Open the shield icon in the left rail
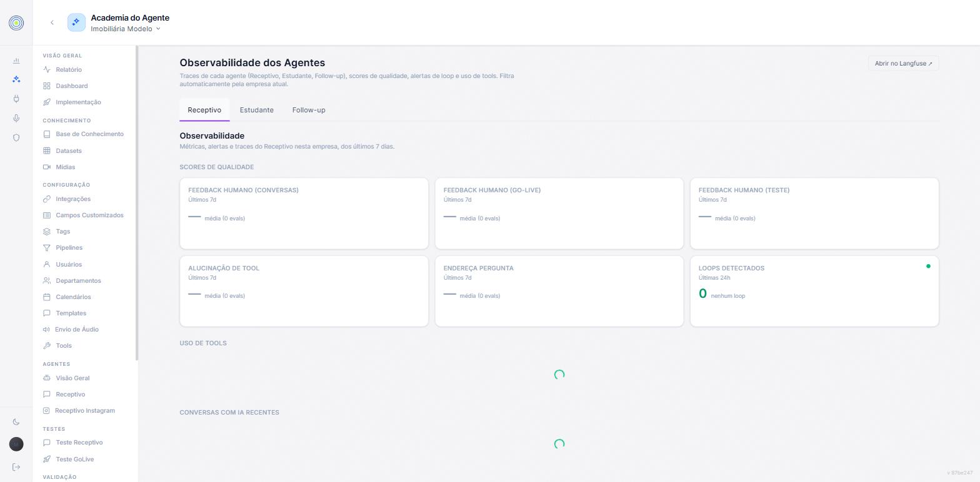Screen dimensions: 980x482 pos(16,137)
